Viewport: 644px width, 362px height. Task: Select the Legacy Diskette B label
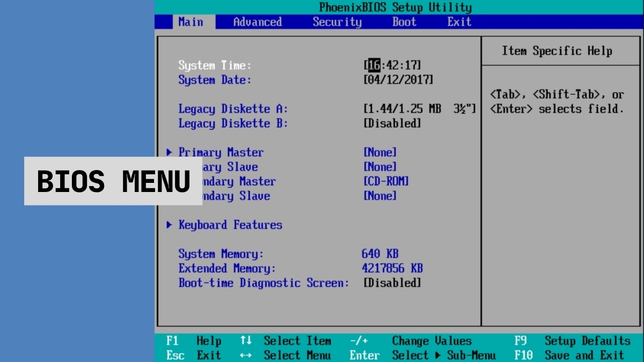tap(233, 123)
